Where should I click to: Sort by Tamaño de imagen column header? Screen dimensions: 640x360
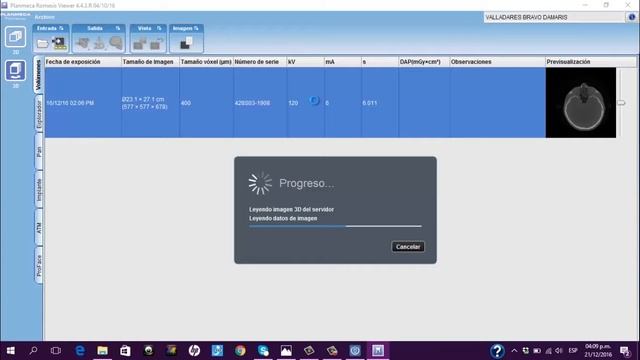pos(150,62)
